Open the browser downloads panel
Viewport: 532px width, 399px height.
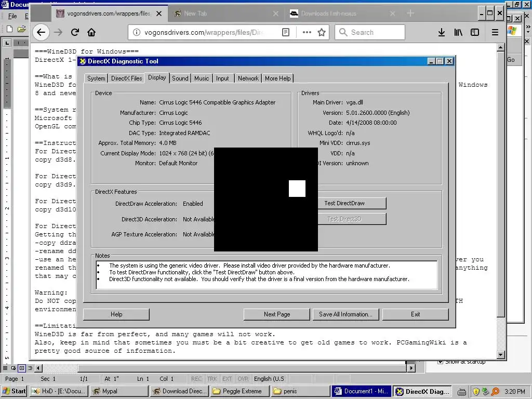(442, 32)
